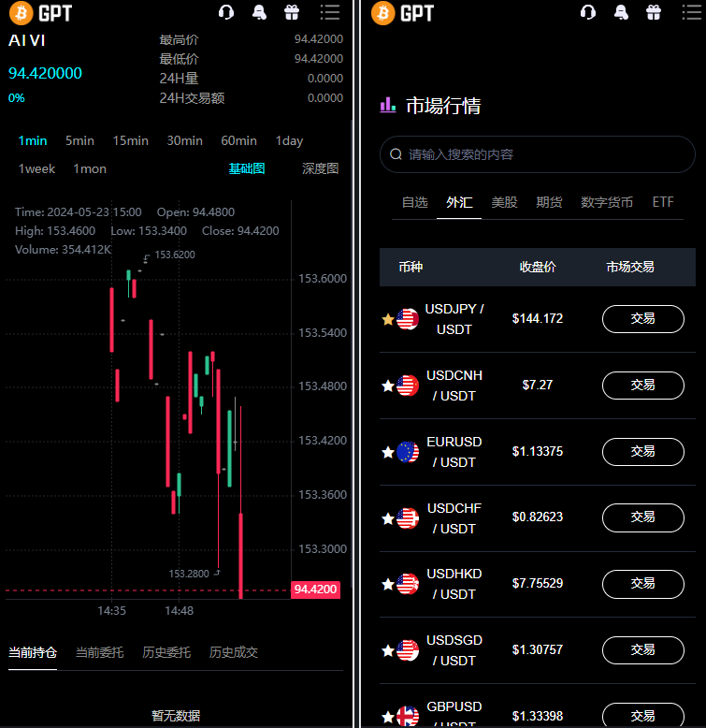Open gift rewards icon in left panel
The image size is (706, 728).
pos(292,12)
